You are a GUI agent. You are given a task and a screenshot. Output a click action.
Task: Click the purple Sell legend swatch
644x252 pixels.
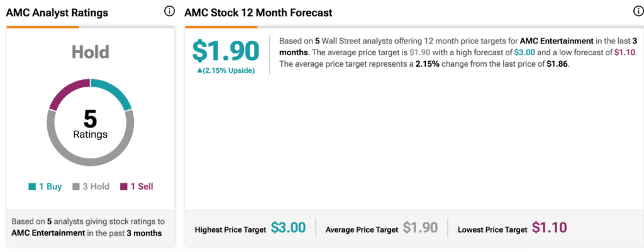124,187
